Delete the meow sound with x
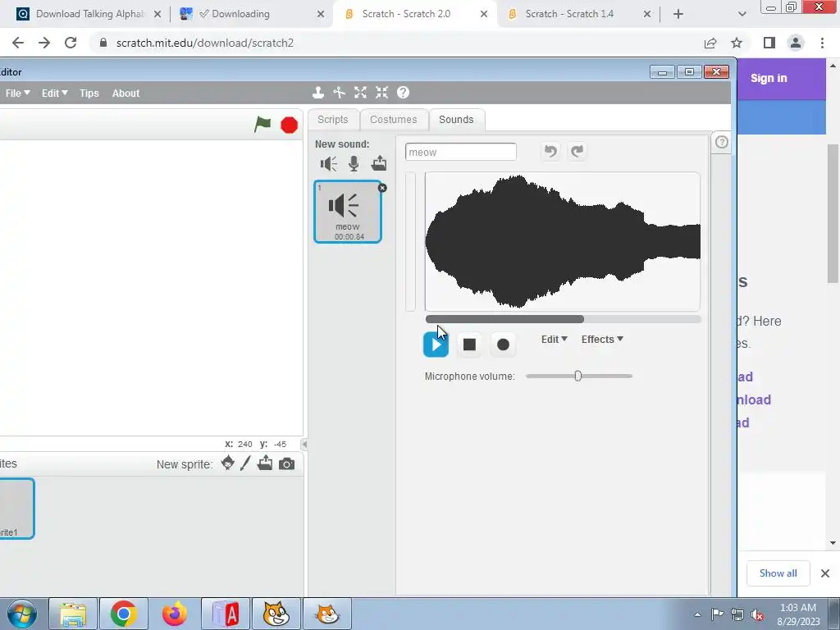The width and height of the screenshot is (840, 630). pyautogui.click(x=382, y=188)
